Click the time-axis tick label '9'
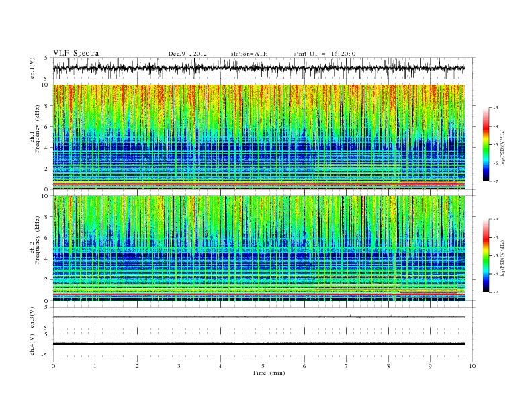 [x=430, y=366]
